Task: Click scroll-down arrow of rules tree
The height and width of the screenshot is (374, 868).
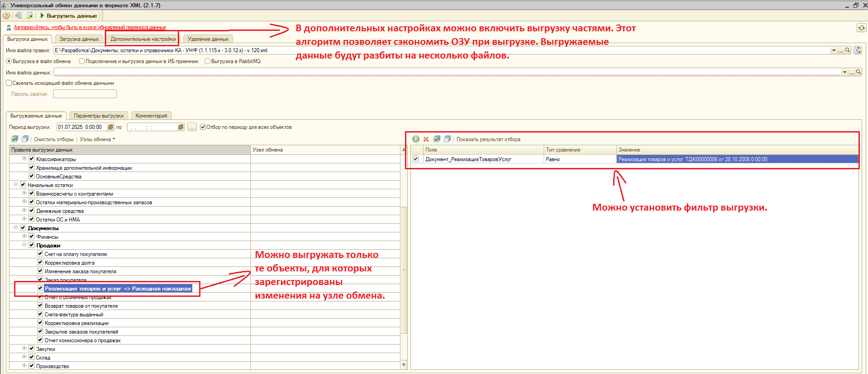Action: point(404,365)
